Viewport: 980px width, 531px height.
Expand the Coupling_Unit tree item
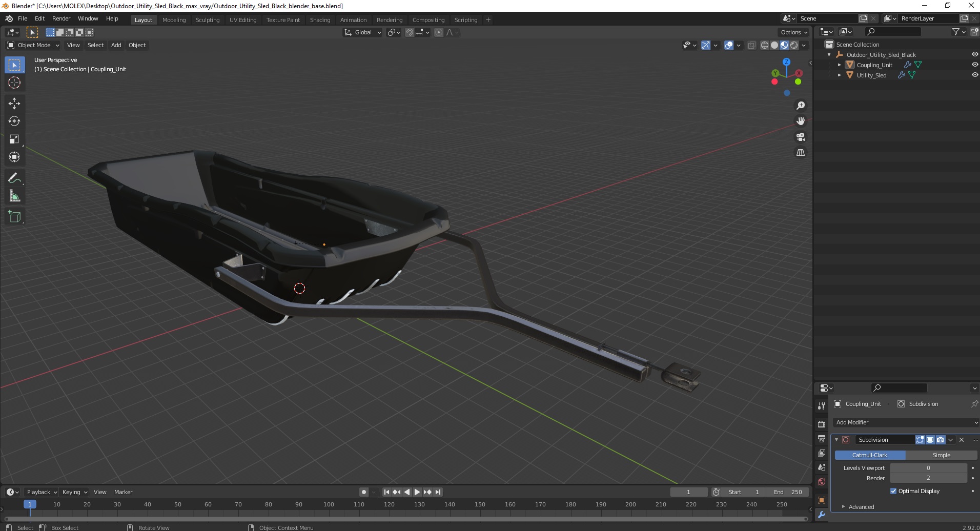840,65
